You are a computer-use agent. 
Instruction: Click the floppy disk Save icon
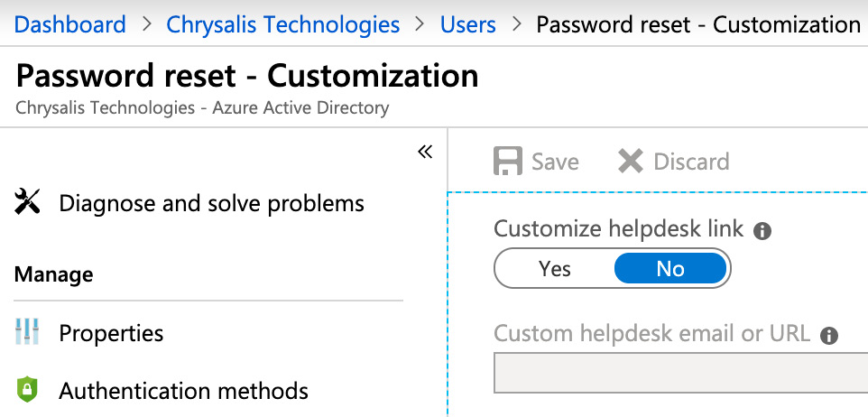pyautogui.click(x=508, y=162)
